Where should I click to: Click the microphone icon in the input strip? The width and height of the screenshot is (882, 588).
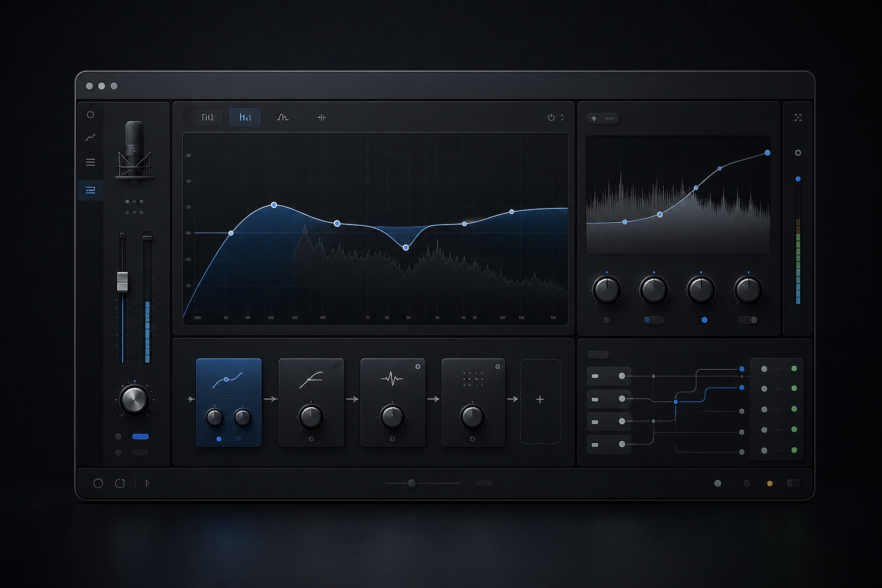[134, 152]
